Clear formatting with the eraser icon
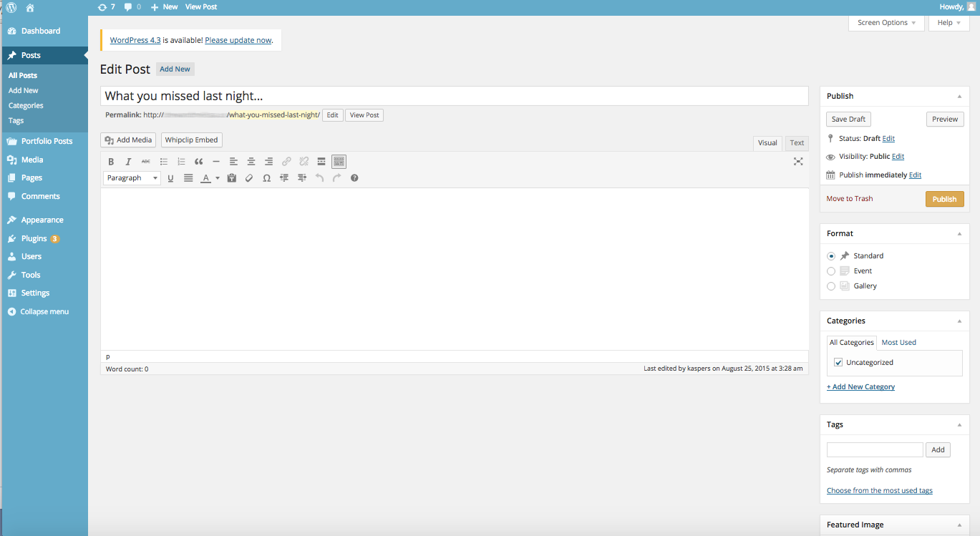 click(249, 178)
